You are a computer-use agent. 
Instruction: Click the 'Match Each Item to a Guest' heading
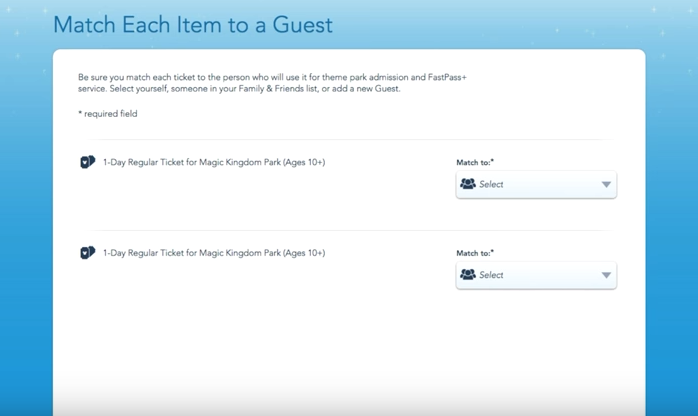(193, 24)
